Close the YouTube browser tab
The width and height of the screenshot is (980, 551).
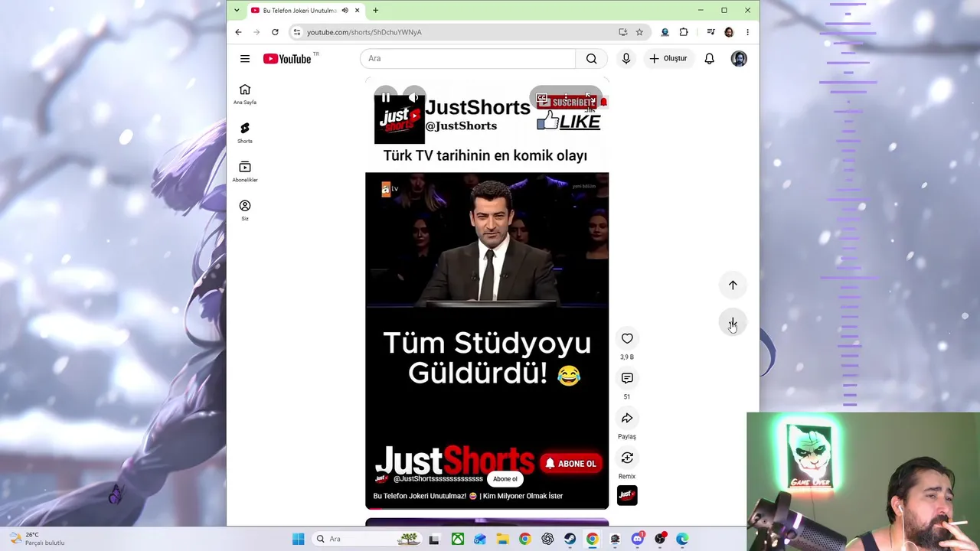[357, 11]
